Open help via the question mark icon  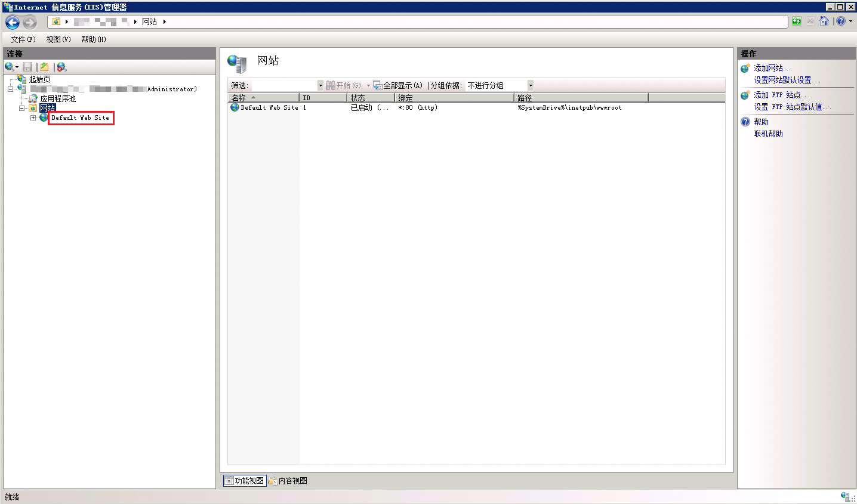[841, 21]
